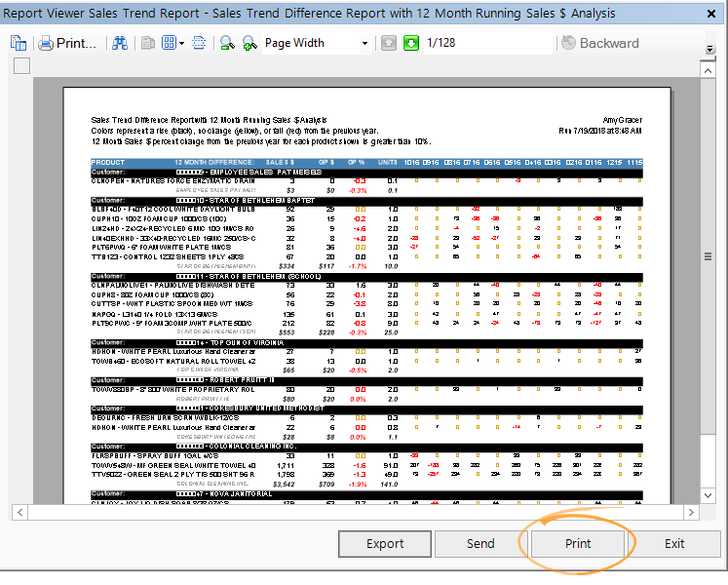The height and width of the screenshot is (585, 728).
Task: Click the vertical scrollbar thumb
Action: [708, 256]
